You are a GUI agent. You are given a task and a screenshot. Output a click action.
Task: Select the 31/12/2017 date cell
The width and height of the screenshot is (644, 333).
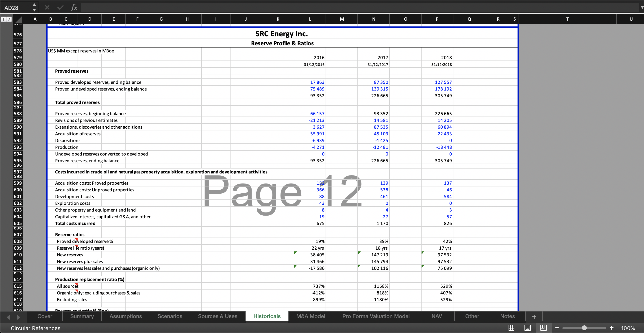(374, 65)
